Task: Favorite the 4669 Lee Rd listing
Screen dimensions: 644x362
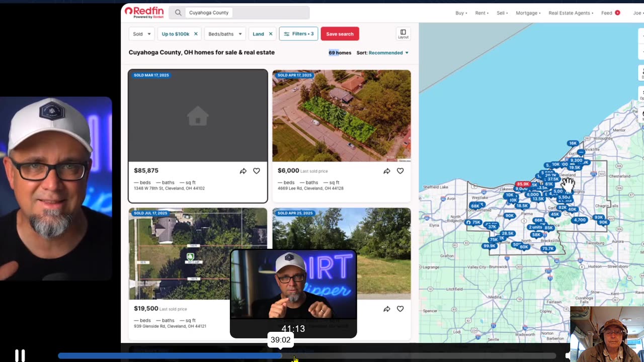Action: pyautogui.click(x=400, y=171)
